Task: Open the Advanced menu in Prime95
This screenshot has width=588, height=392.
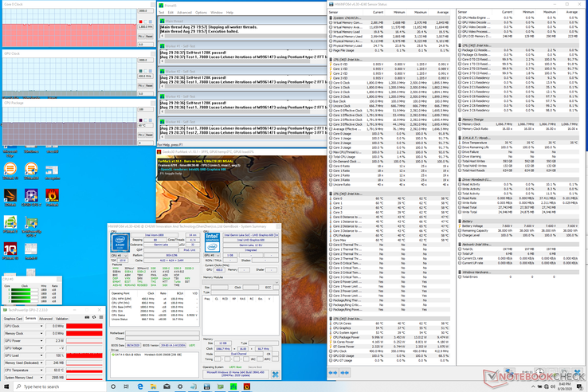Action: [x=184, y=13]
